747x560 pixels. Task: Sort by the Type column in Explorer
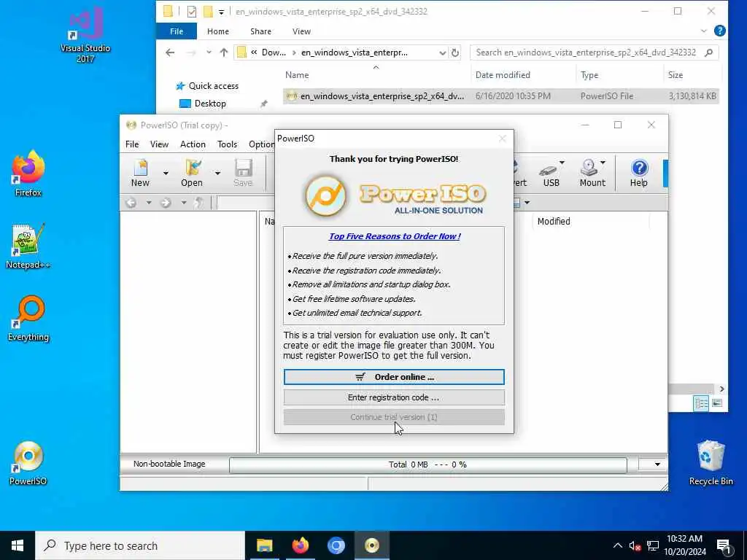tap(589, 75)
